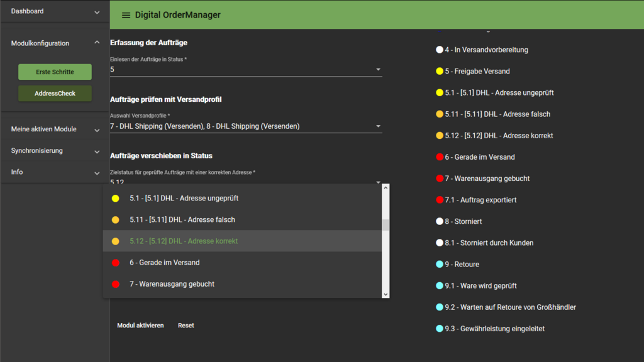Click the scroll-up arrow in dropdown list

(x=386, y=188)
